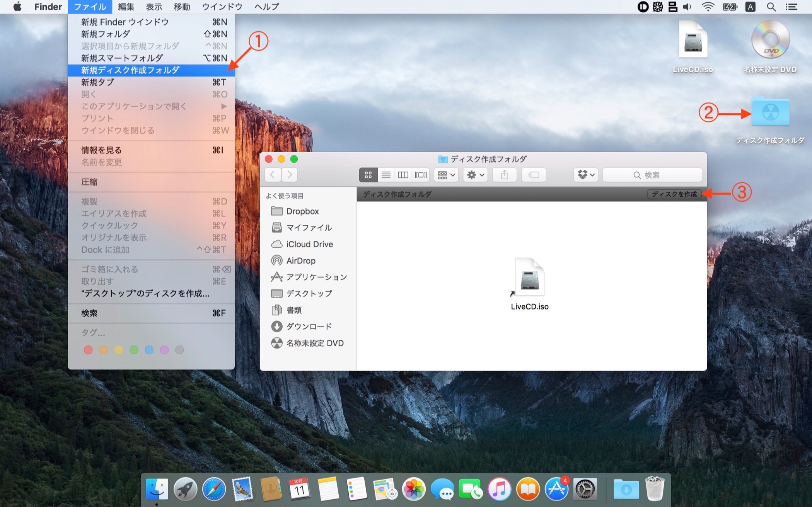Screen dimensions: 812x507
Task: Open the arrange-by grouping dropdown
Action: 446,175
